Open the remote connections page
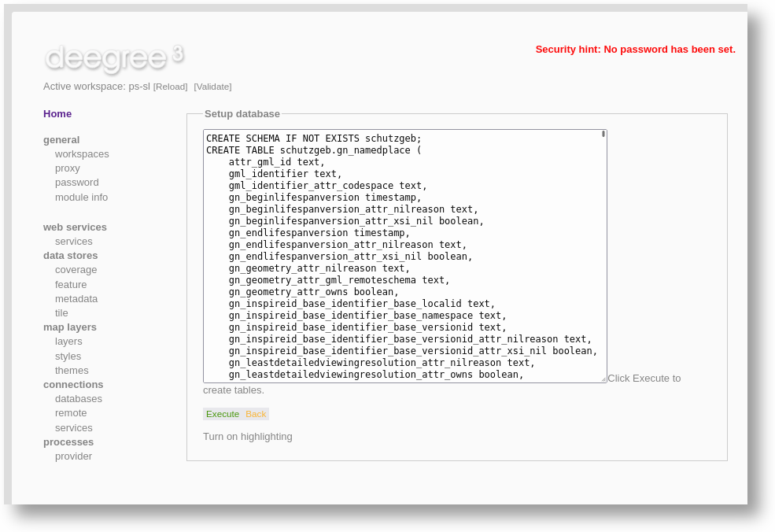This screenshot has height=532, width=775. pyautogui.click(x=71, y=412)
